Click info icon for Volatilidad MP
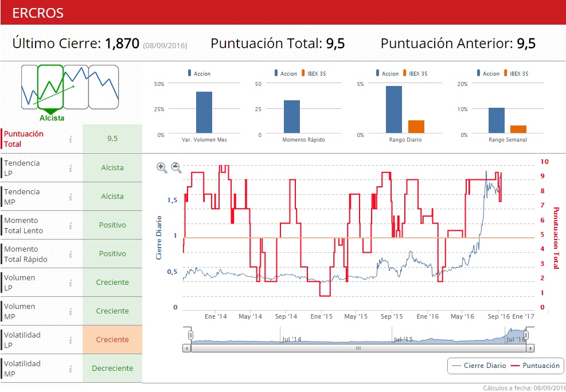This screenshot has width=566, height=392. click(71, 369)
